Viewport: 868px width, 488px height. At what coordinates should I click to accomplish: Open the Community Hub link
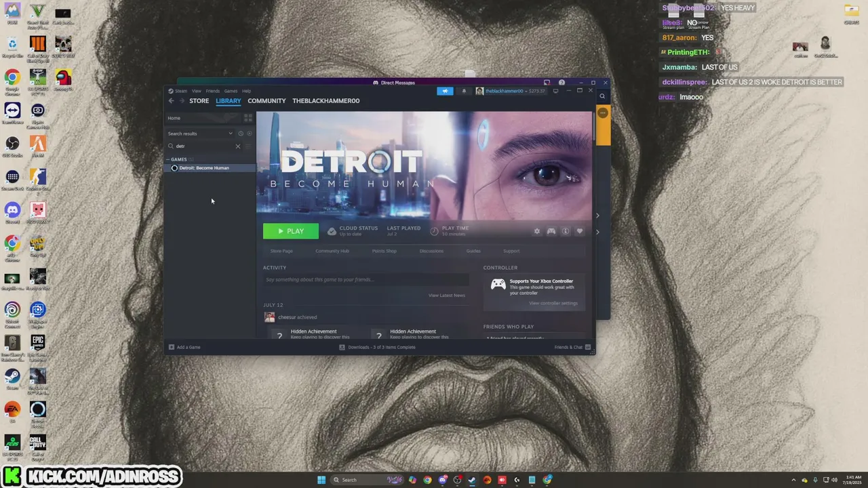(332, 251)
